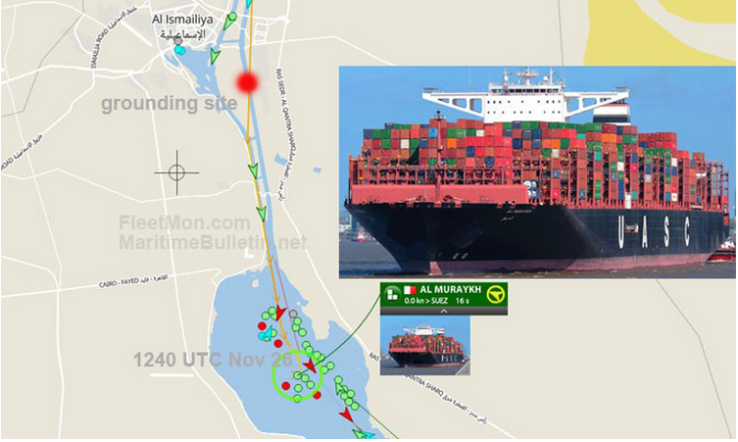Select green arrow vessel below grounding site
The height and width of the screenshot is (442, 738).
pyautogui.click(x=254, y=171)
